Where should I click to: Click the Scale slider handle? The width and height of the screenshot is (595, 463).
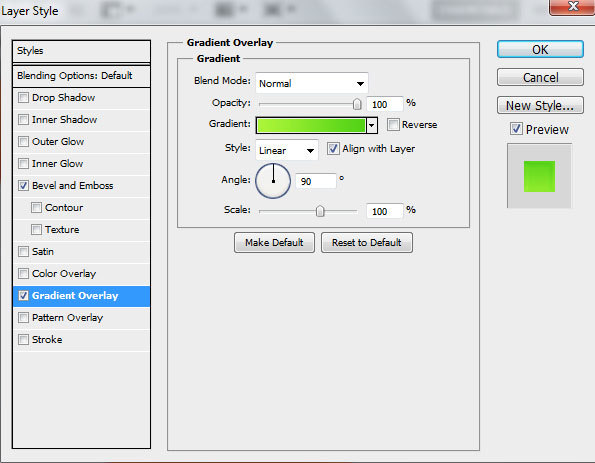coord(320,211)
